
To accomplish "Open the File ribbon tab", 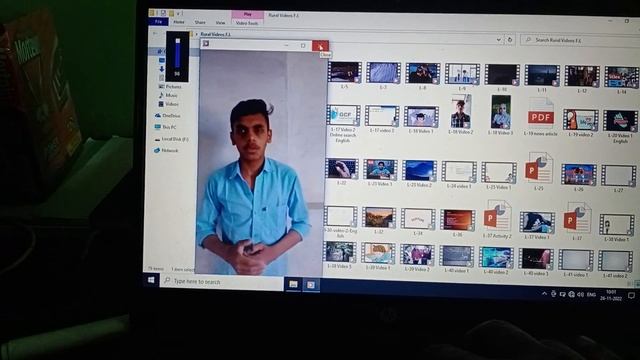I will point(159,22).
